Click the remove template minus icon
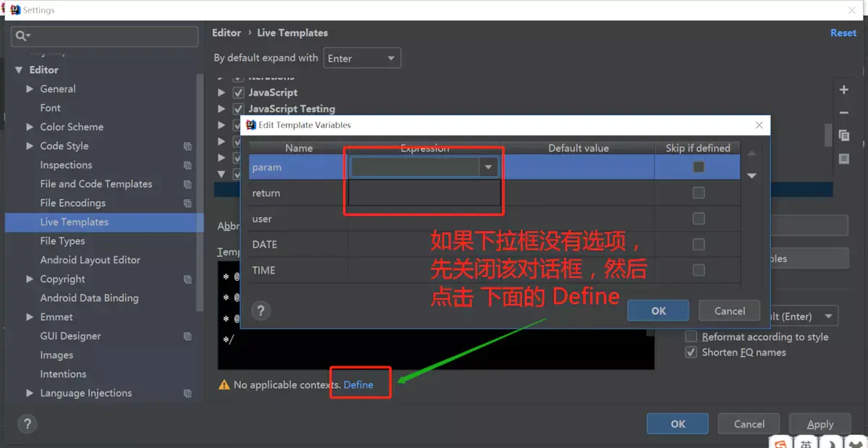 (x=843, y=113)
